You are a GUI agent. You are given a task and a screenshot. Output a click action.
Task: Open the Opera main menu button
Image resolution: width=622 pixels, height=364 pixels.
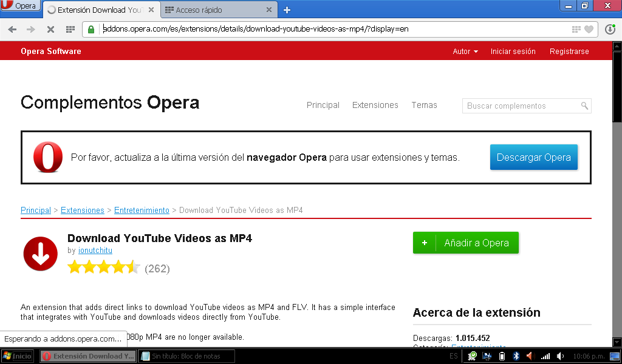point(20,5)
